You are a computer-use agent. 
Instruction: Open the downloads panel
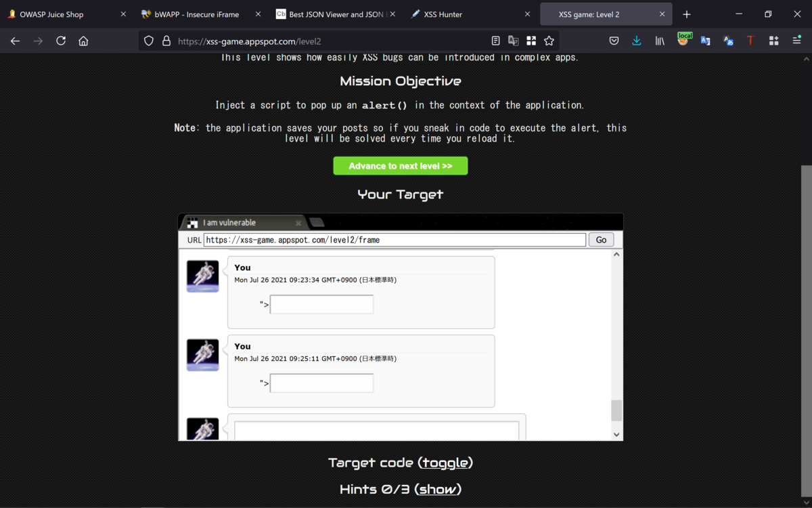click(x=637, y=41)
